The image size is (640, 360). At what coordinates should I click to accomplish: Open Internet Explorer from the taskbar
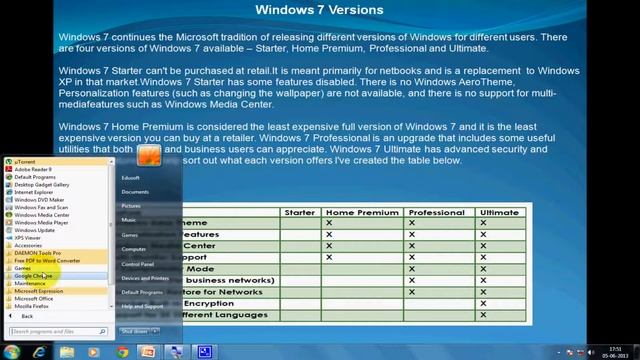pos(39,352)
